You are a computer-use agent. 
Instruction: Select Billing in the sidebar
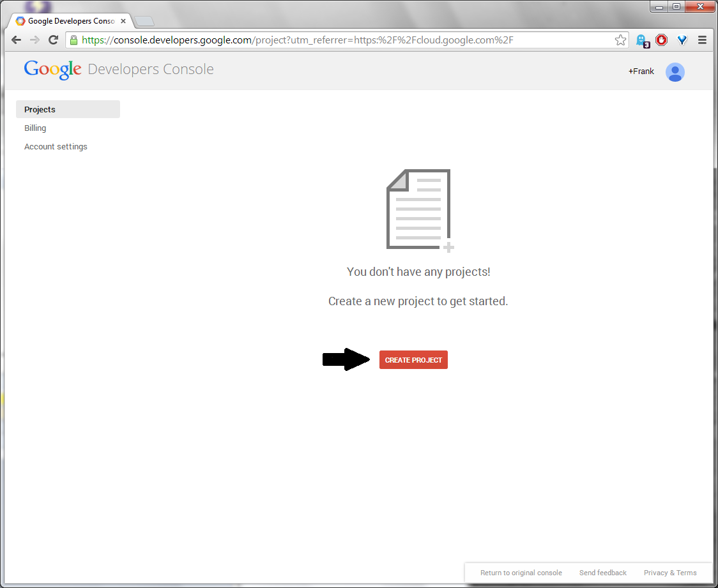pyautogui.click(x=35, y=128)
